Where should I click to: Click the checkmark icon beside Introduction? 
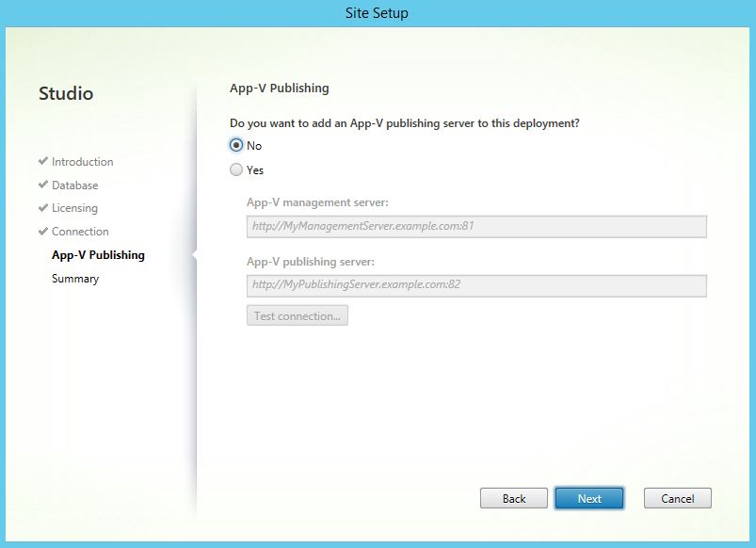coord(43,162)
